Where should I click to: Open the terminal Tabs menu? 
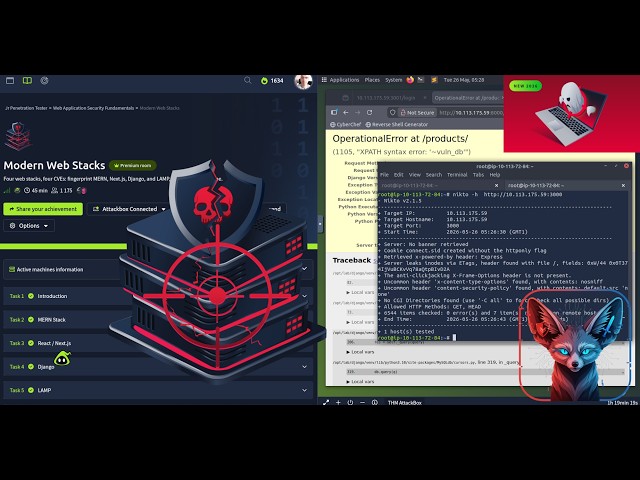478,175
